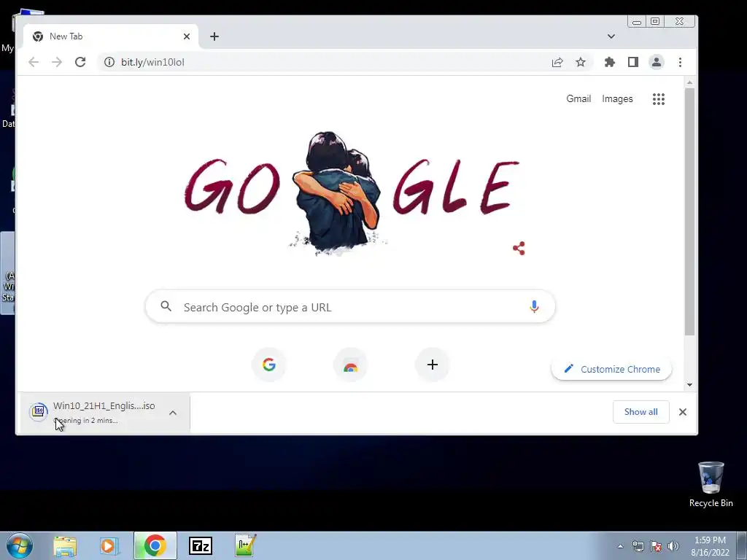
Task: Click the Search Google or type a URL box
Action: pyautogui.click(x=350, y=307)
